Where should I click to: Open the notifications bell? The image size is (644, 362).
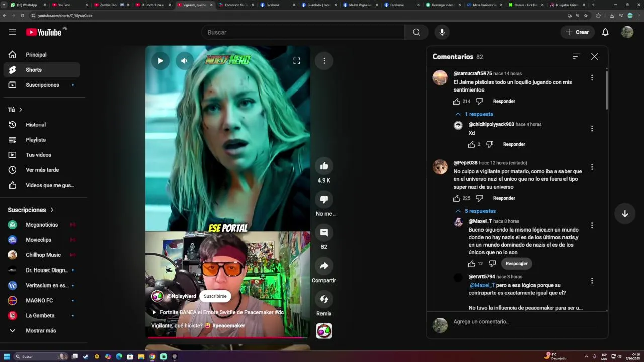605,32
